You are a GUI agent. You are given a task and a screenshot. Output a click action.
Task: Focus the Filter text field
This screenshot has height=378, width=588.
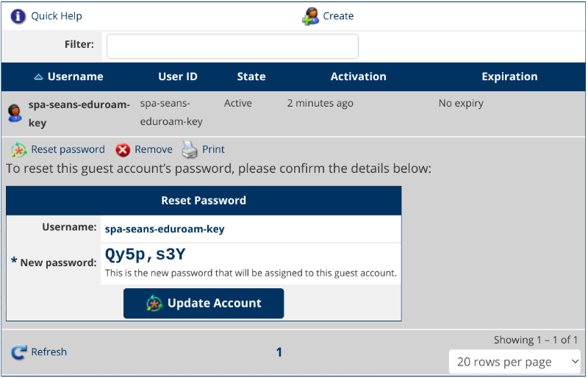point(232,46)
